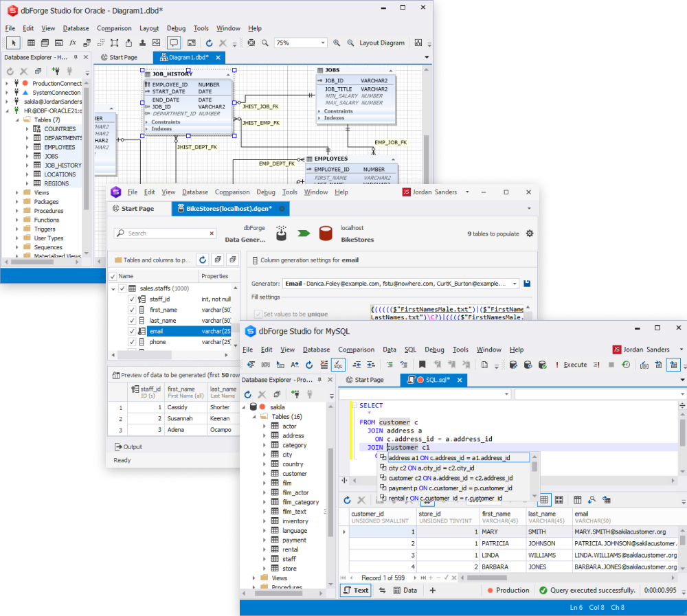Click the Zoom In magnifier on the Oracle toolbar
The height and width of the screenshot is (616, 687).
click(337, 43)
